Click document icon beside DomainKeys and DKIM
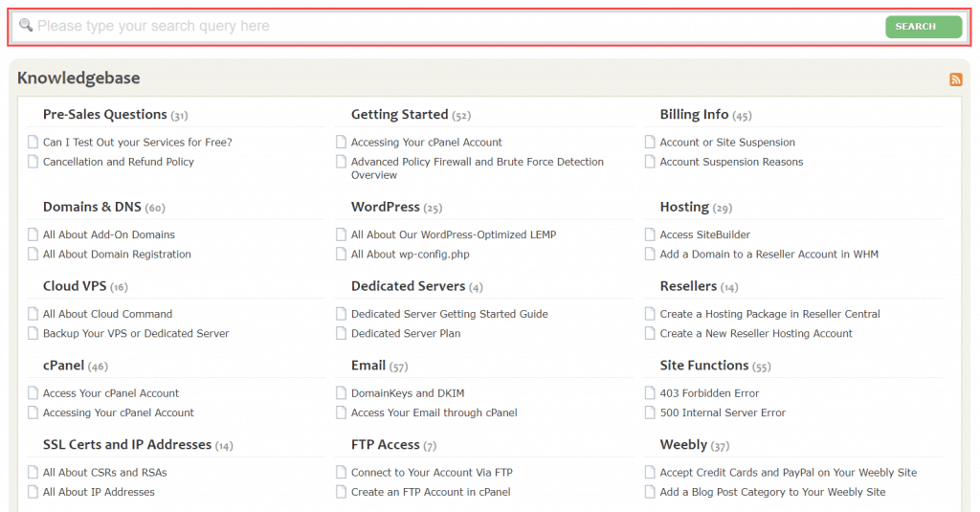This screenshot has height=512, width=980. [342, 393]
